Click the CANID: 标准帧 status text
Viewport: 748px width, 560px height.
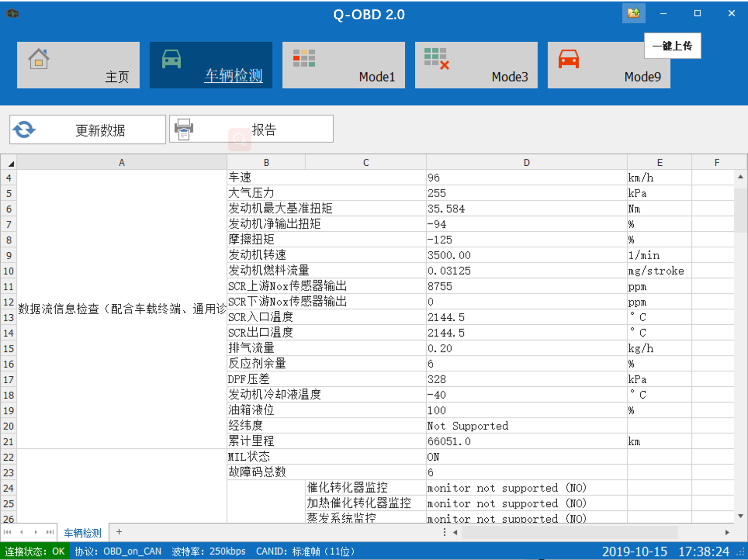pos(305,552)
